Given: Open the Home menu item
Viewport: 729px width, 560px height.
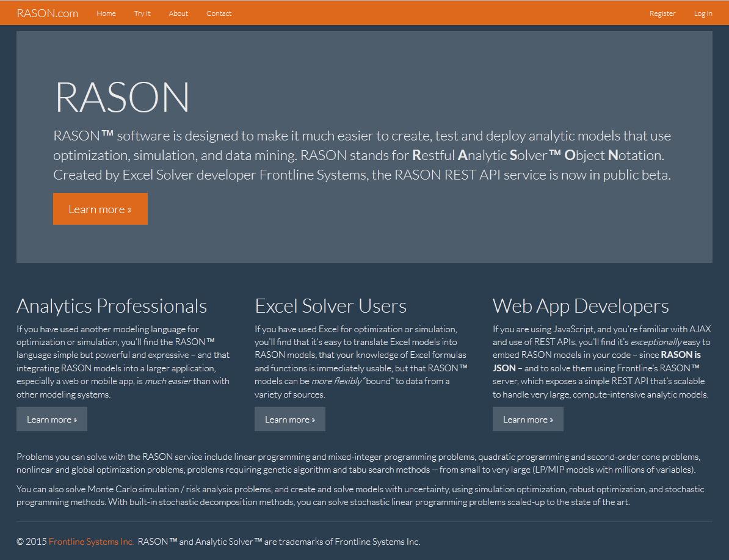Looking at the screenshot, I should [106, 13].
